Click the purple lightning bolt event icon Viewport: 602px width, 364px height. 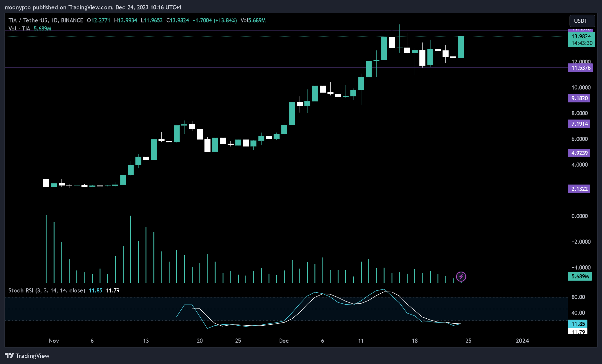pyautogui.click(x=461, y=276)
